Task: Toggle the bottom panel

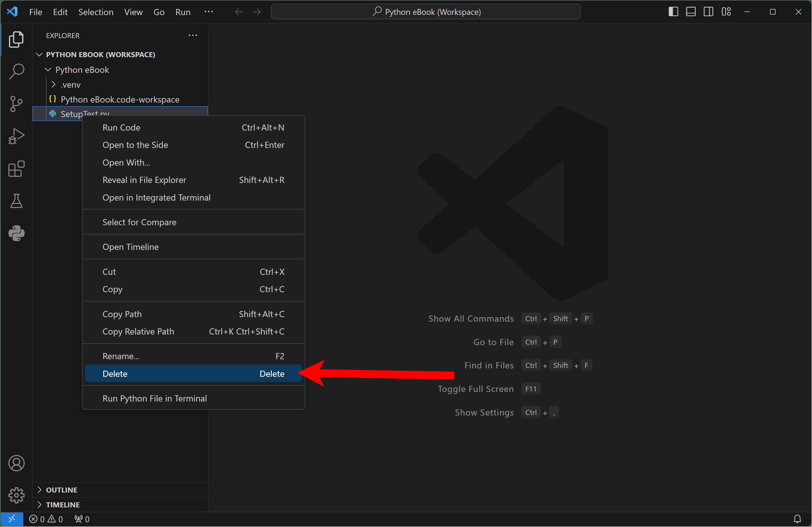Action: pyautogui.click(x=691, y=11)
